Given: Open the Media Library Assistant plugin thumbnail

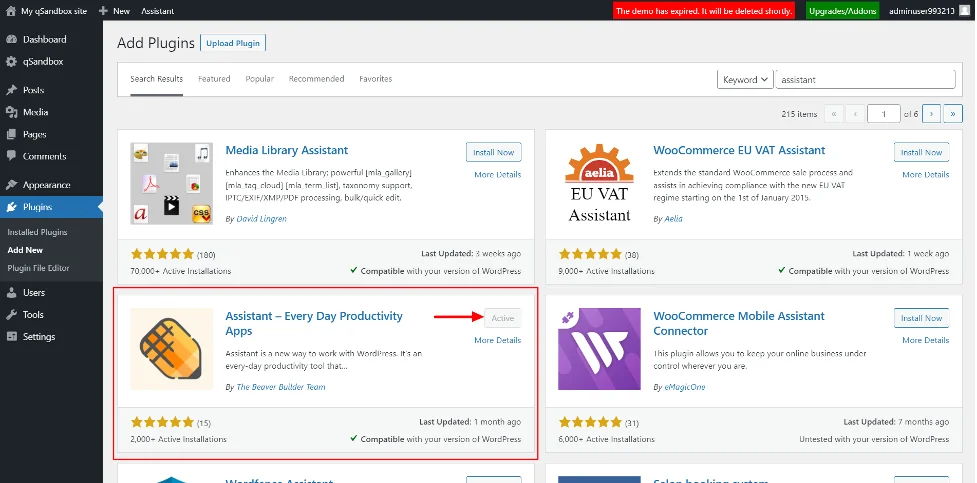Looking at the screenshot, I should click(x=171, y=183).
